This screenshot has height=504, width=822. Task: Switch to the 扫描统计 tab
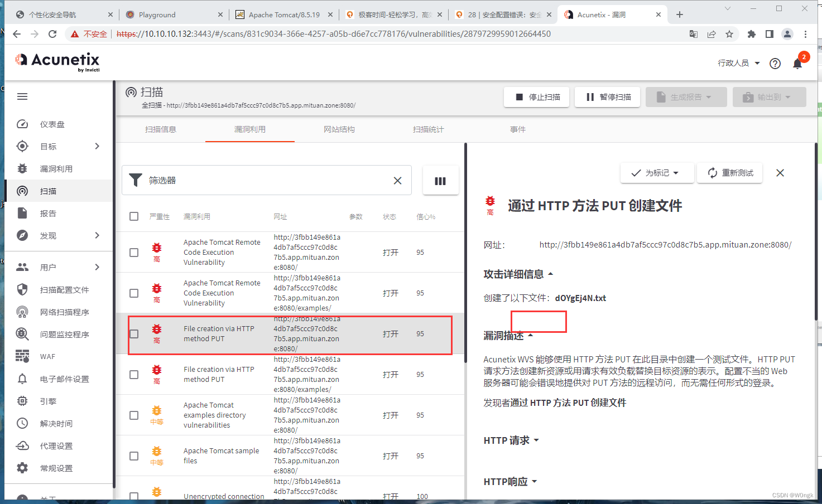coord(429,129)
